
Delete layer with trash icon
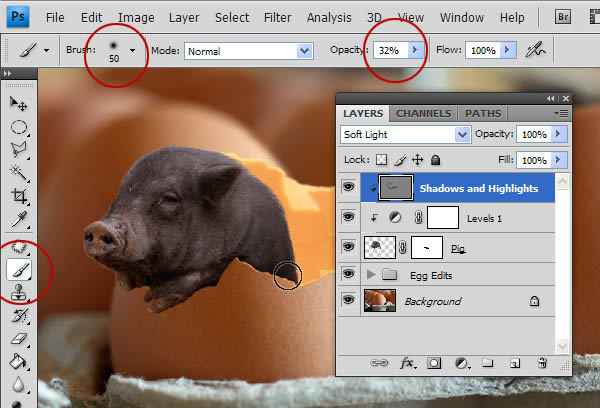coord(542,362)
